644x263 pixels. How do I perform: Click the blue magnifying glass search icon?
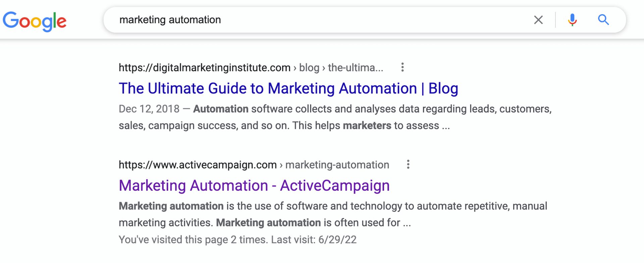[x=603, y=20]
